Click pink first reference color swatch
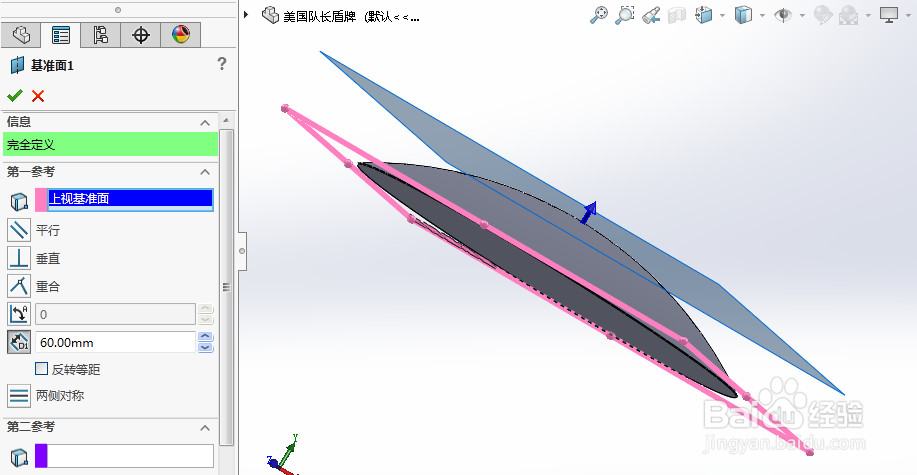The height and width of the screenshot is (475, 917). (x=41, y=200)
